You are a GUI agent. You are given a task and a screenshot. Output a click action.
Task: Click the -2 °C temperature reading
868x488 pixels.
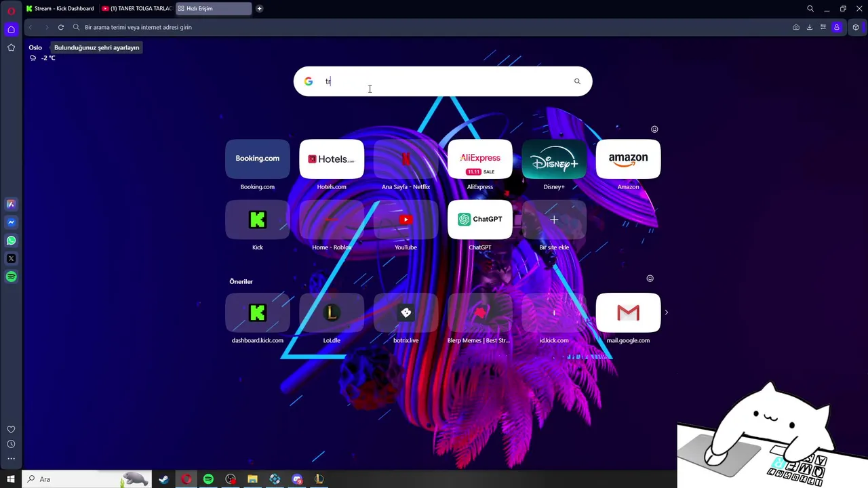pos(48,58)
